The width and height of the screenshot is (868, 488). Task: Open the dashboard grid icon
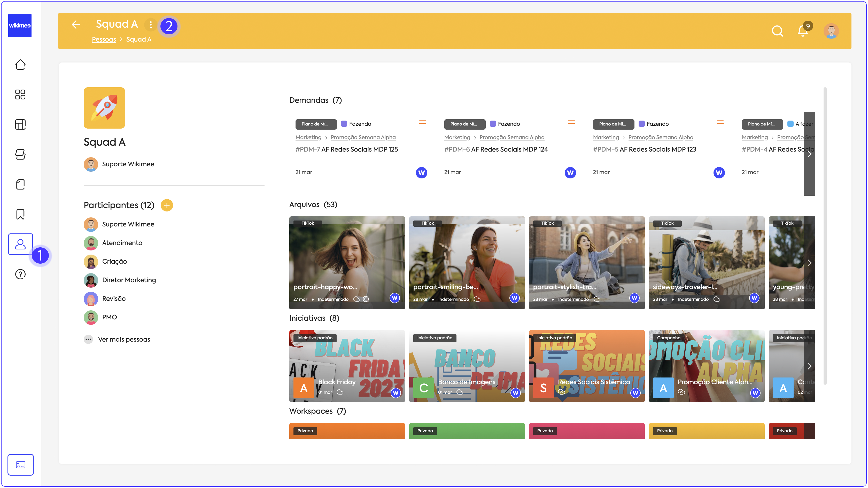(x=20, y=95)
